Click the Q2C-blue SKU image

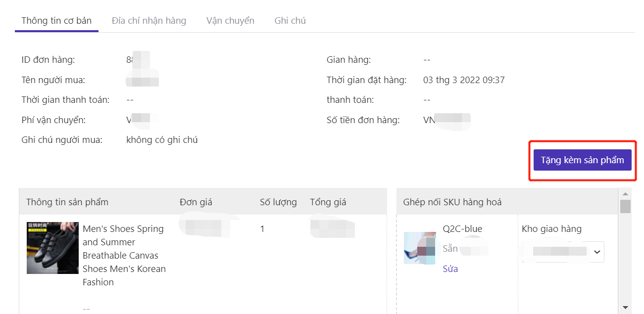(420, 248)
